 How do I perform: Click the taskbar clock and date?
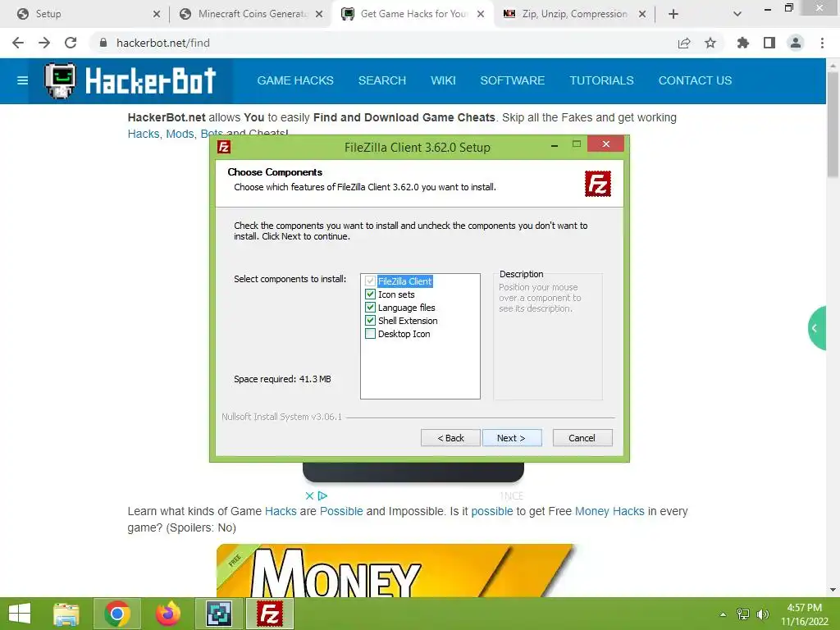pos(804,614)
